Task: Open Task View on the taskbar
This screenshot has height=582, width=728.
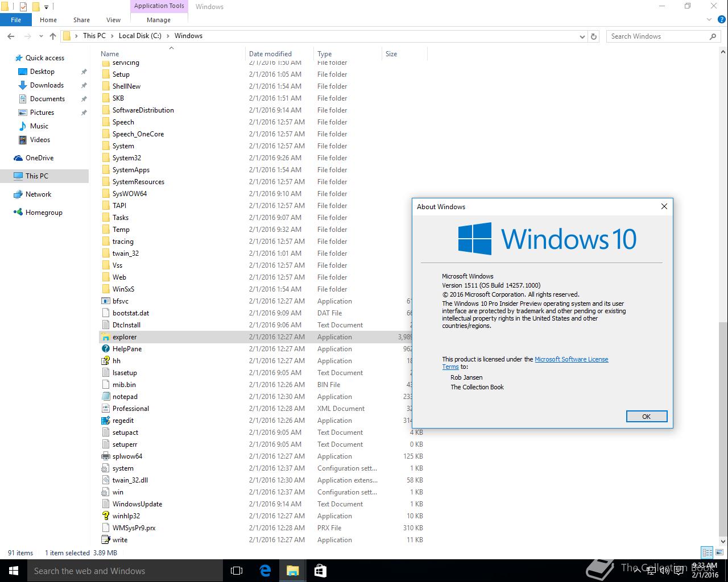Action: pyautogui.click(x=237, y=571)
